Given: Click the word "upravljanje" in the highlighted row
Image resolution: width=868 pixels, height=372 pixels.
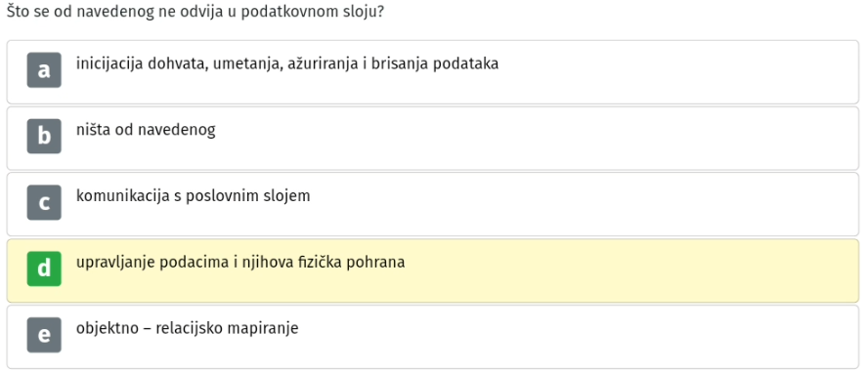Looking at the screenshot, I should [x=115, y=263].
